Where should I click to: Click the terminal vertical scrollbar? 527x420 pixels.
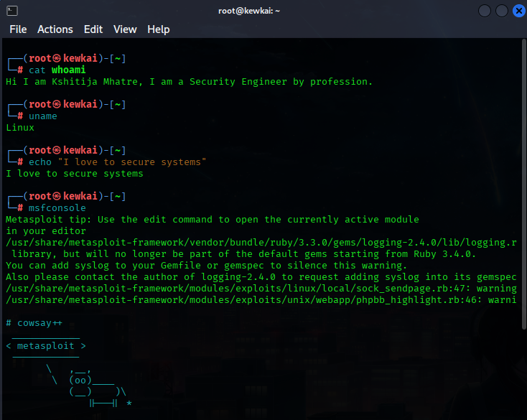point(524,184)
